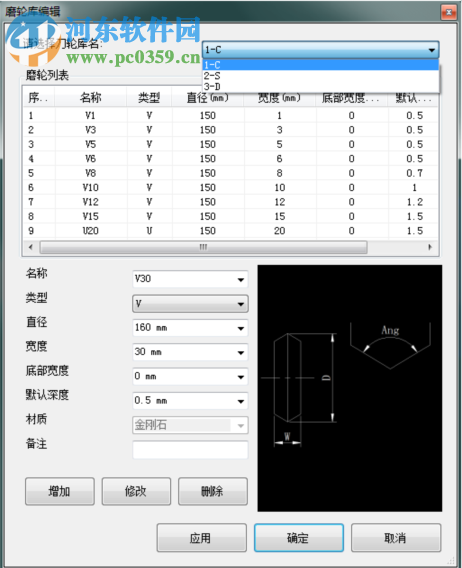Expand the 宽度 combo box 30 mm

point(241,352)
